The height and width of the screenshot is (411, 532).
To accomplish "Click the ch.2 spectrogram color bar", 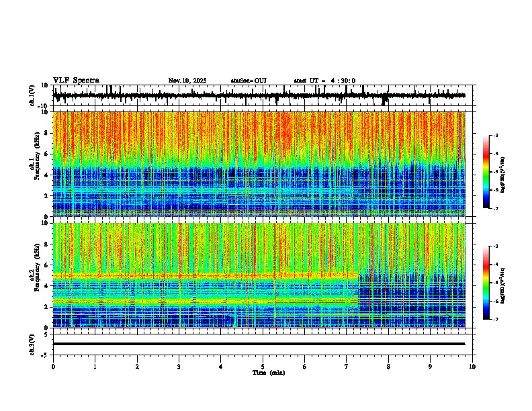I will [486, 283].
